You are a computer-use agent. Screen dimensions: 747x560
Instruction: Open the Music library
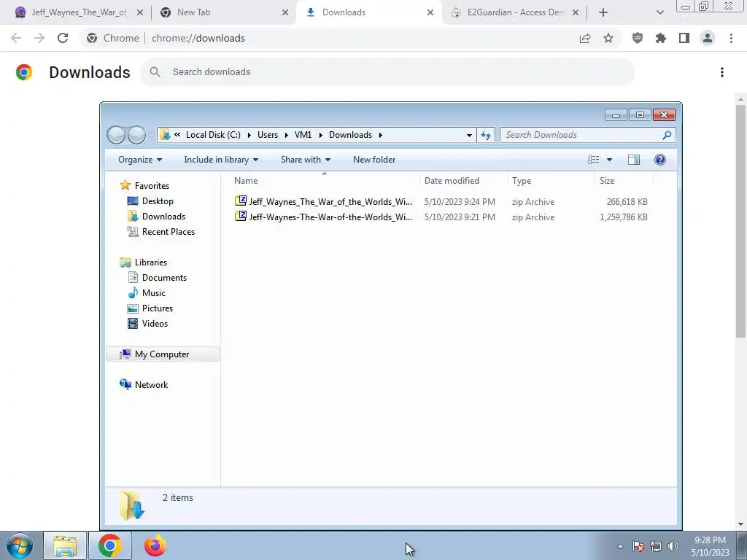pyautogui.click(x=153, y=293)
